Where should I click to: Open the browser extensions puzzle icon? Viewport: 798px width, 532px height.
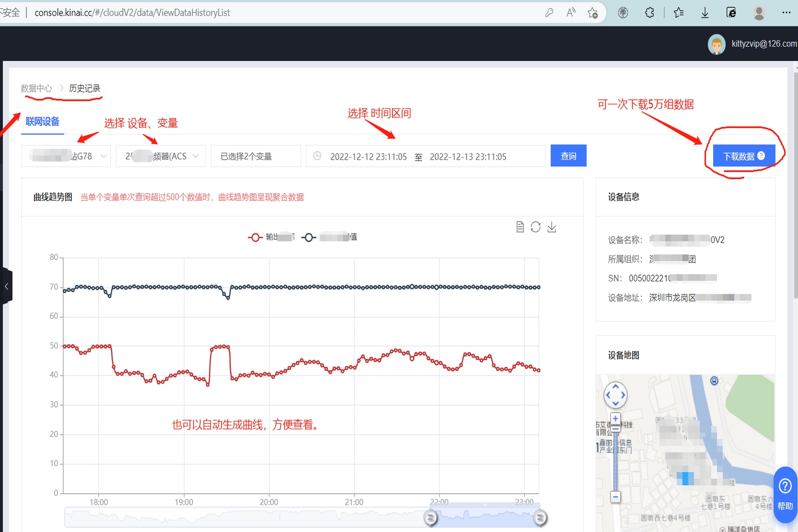649,13
